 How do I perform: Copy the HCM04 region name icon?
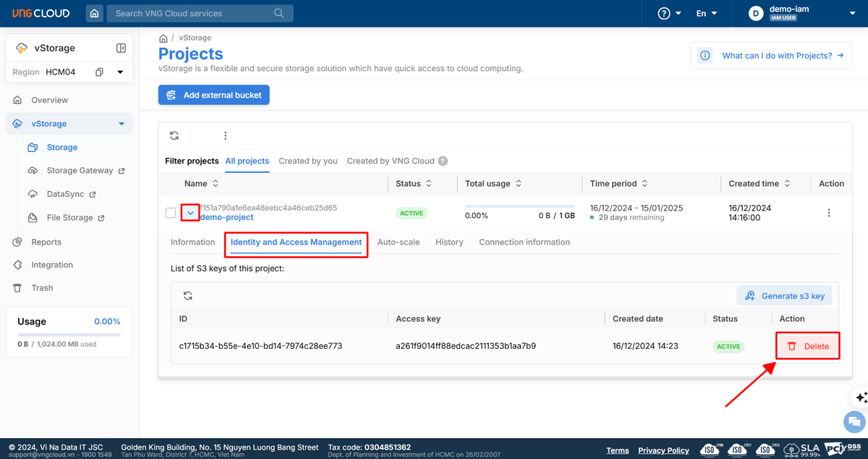click(x=100, y=72)
